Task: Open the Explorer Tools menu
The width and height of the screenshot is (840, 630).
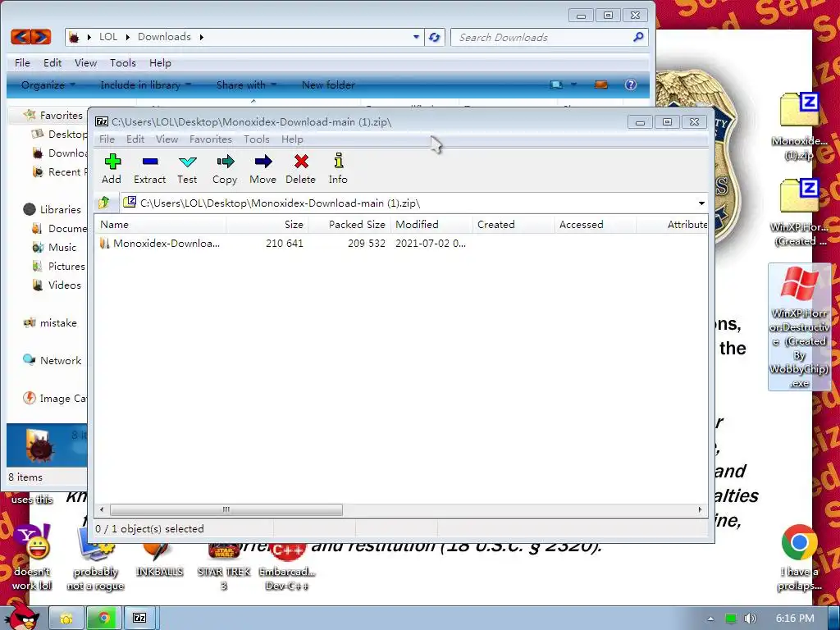Action: pyautogui.click(x=123, y=62)
